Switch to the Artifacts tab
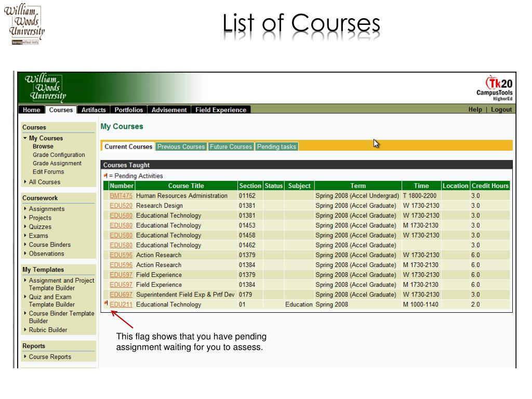The width and height of the screenshot is (532, 399). 94,110
